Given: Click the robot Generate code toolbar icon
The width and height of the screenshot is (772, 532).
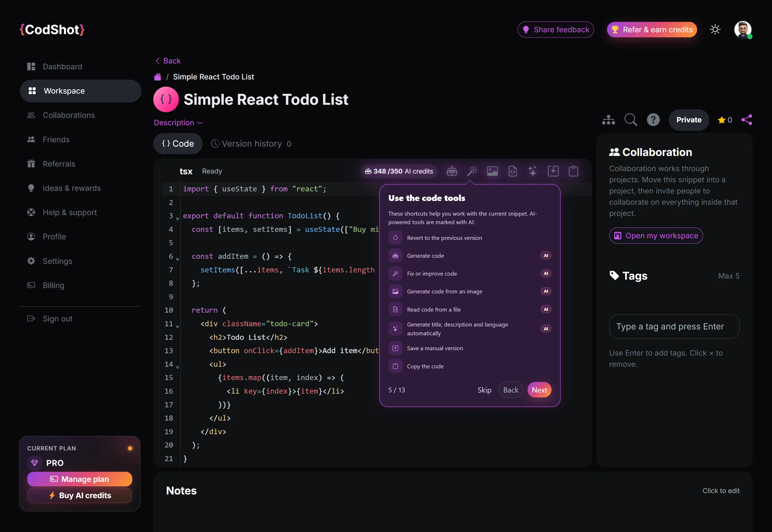Looking at the screenshot, I should (452, 171).
